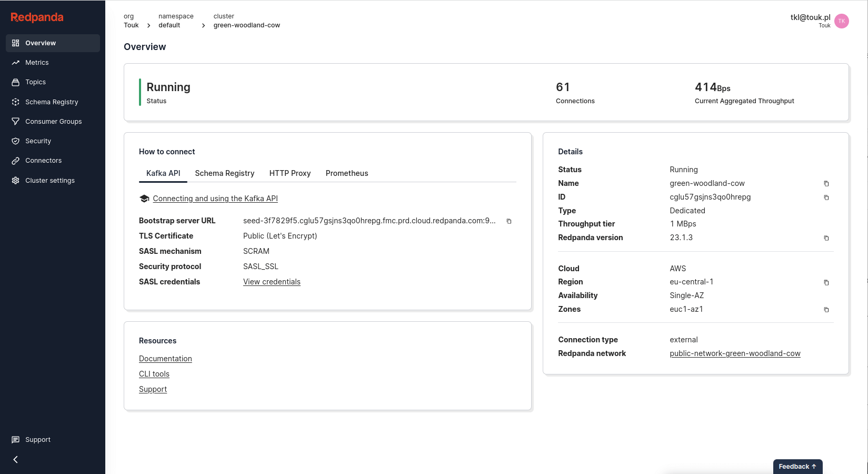
Task: Click the graduation cap icon by Kafka API link
Action: (x=144, y=199)
